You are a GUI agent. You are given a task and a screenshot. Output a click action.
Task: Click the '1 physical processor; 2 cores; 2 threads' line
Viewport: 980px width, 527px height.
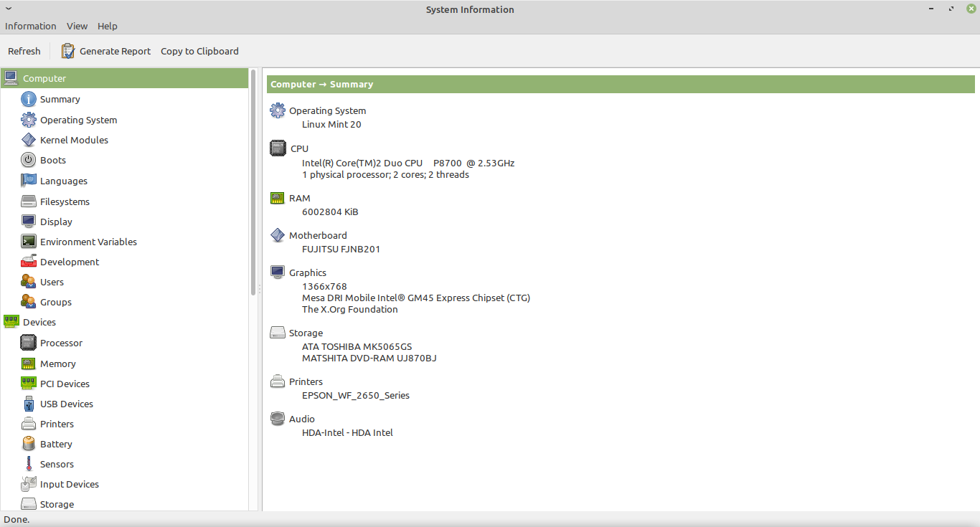(x=385, y=174)
